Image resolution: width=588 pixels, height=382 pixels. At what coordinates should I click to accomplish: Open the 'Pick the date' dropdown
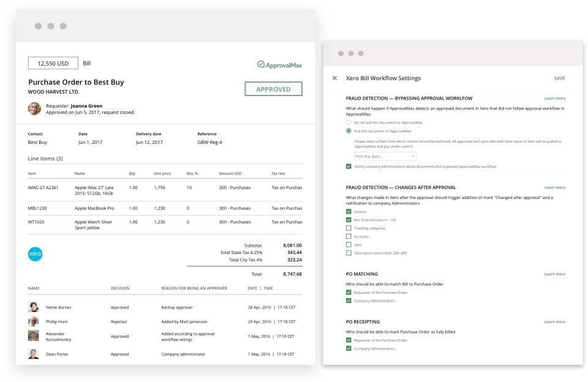click(385, 156)
